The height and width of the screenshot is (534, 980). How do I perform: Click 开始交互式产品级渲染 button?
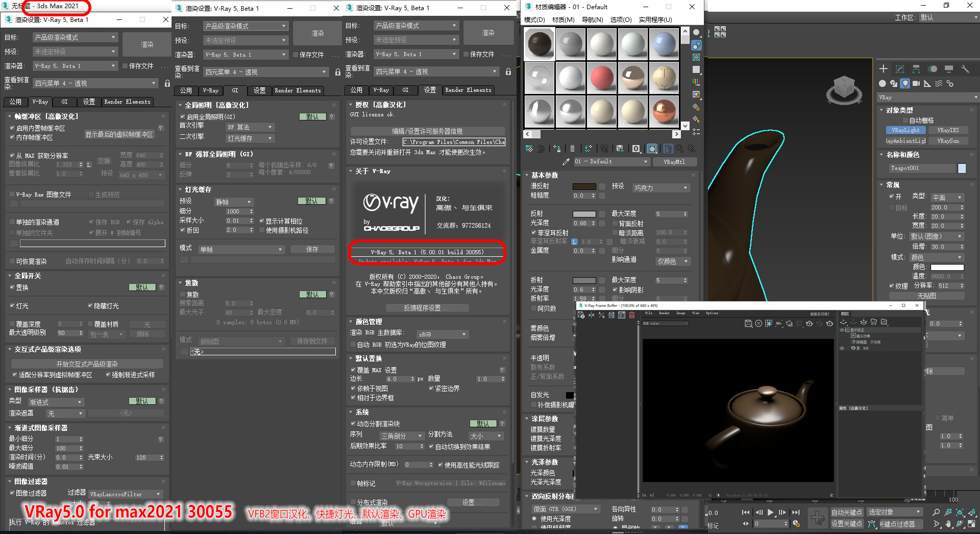tap(87, 364)
